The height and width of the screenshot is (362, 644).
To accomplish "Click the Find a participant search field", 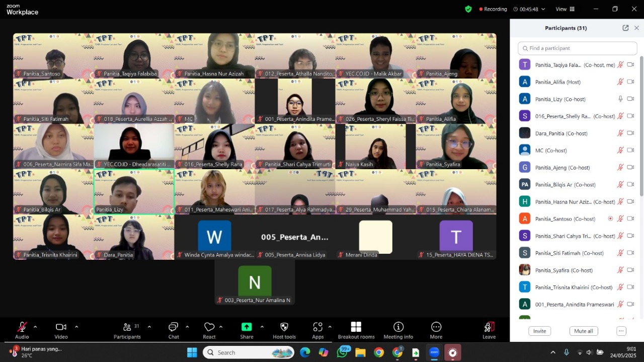I will click(x=578, y=48).
